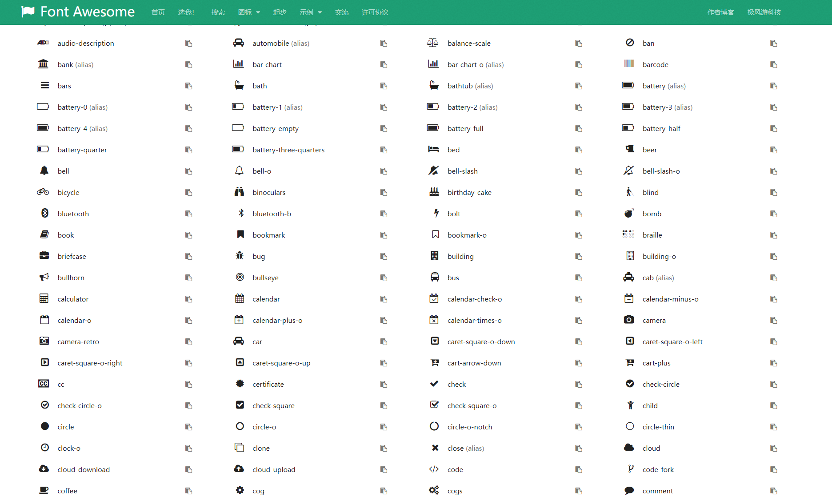Open the 选我! nav item

click(x=186, y=12)
